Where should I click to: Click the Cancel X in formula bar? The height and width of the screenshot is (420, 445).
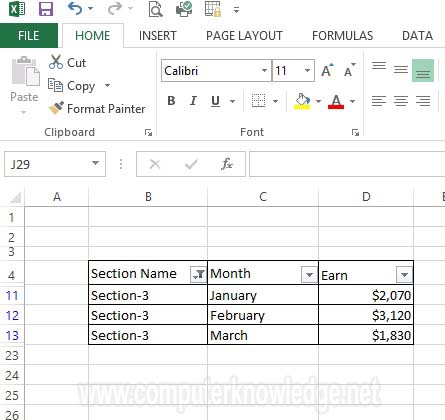click(x=155, y=164)
